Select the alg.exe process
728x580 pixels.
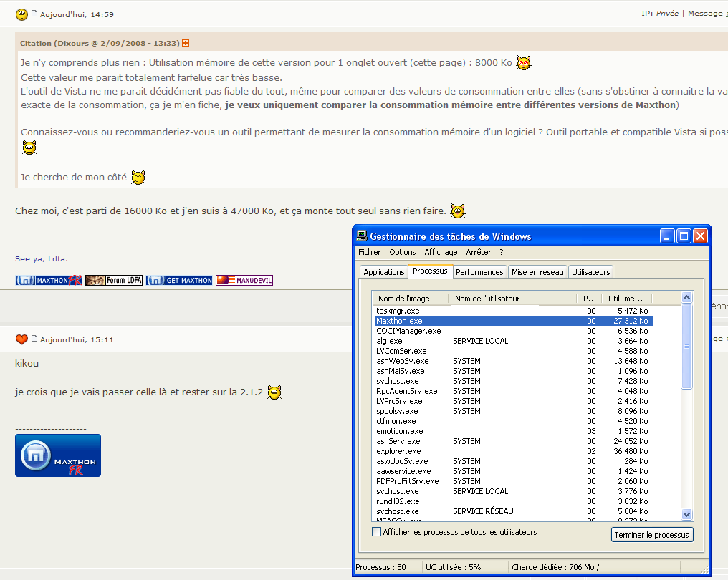click(514, 341)
